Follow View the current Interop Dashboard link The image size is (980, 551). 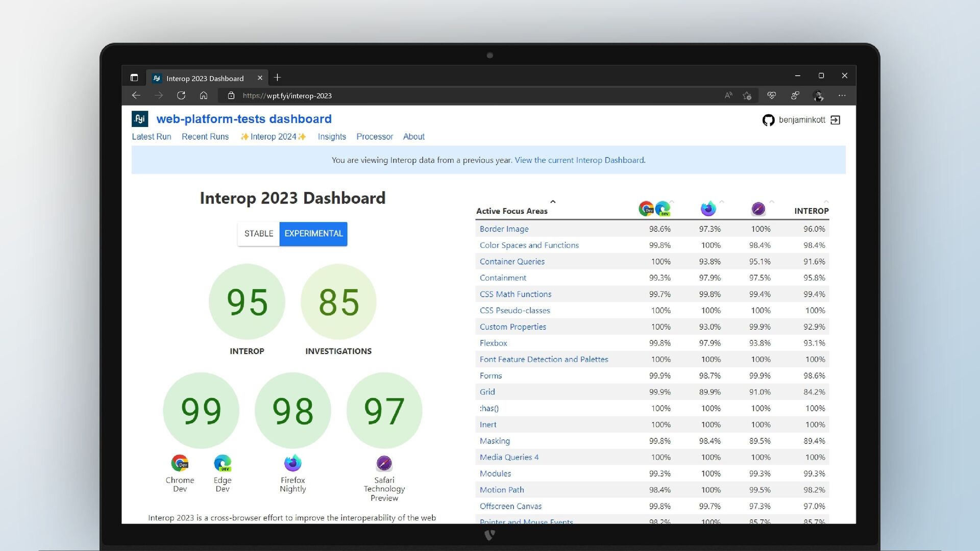tap(580, 160)
